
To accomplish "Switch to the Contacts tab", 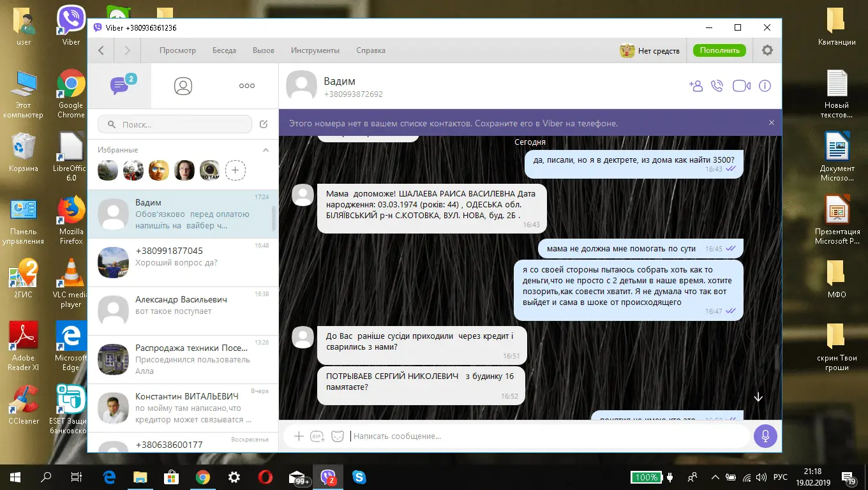I will coord(183,86).
